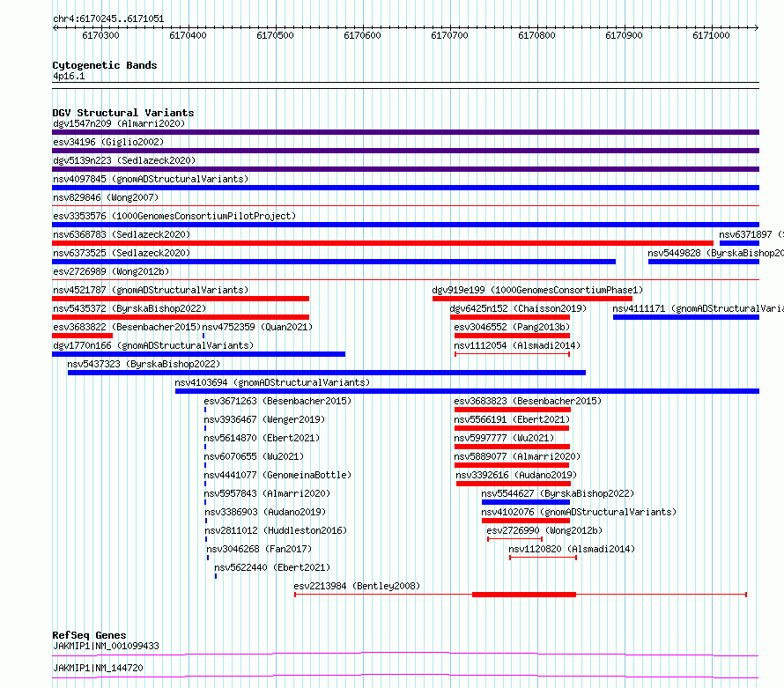Select nsv6368783 (Sedlazeck2020) variant

[x=122, y=234]
